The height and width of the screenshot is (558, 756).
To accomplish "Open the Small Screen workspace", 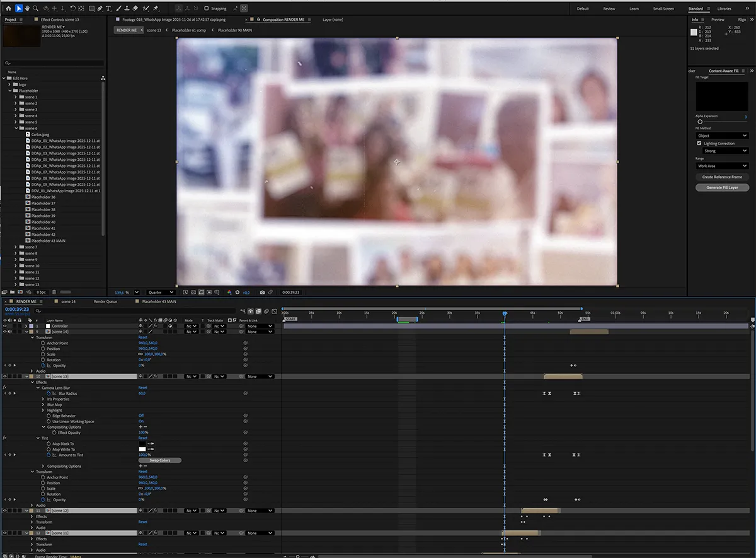I will tap(663, 9).
